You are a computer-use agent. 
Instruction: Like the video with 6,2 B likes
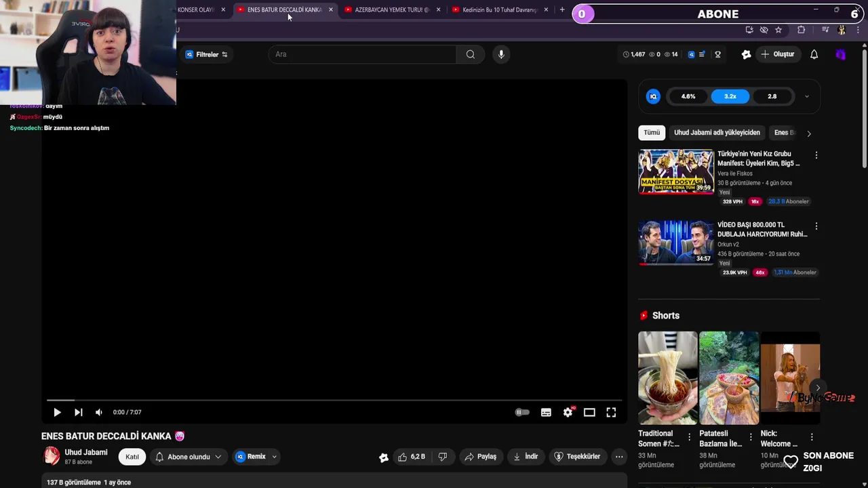pyautogui.click(x=412, y=457)
